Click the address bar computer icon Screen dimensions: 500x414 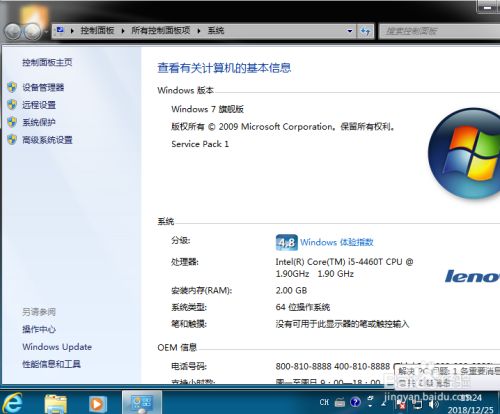click(60, 31)
